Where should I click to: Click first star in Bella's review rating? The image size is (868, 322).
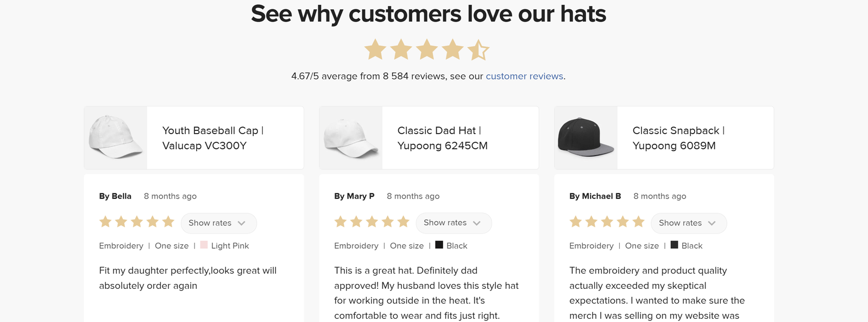[105, 222]
